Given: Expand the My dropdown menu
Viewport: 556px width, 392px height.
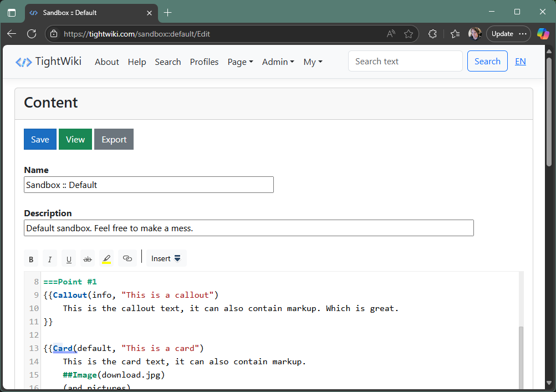Looking at the screenshot, I should (x=313, y=62).
